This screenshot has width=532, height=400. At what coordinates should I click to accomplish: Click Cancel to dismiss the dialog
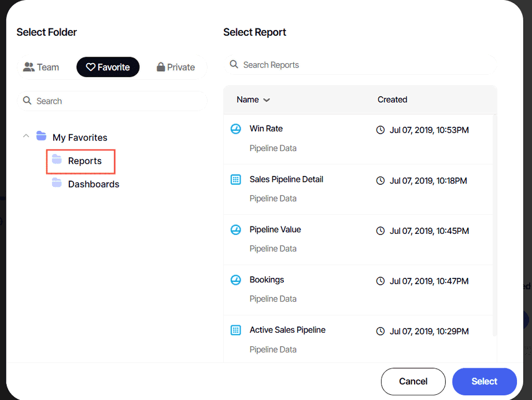[413, 381]
